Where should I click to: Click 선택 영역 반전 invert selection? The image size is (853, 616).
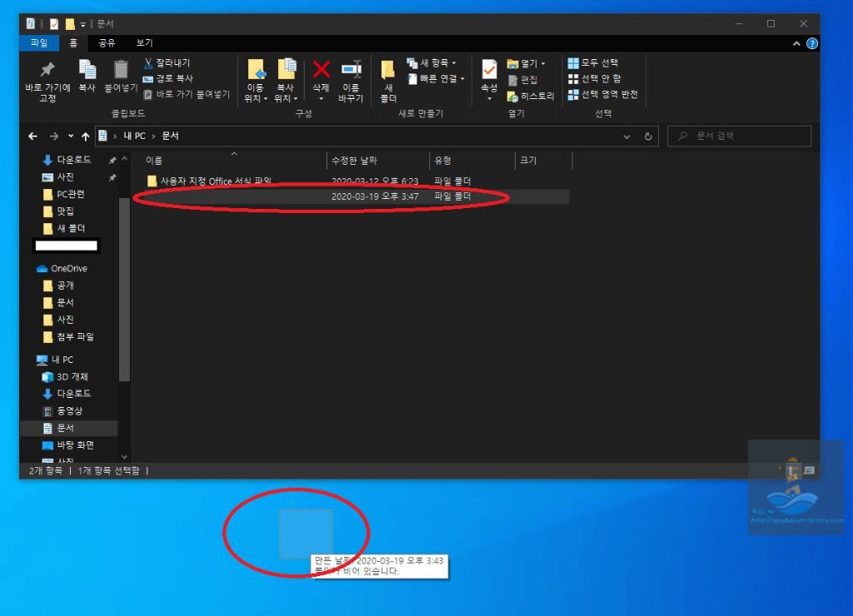[603, 95]
